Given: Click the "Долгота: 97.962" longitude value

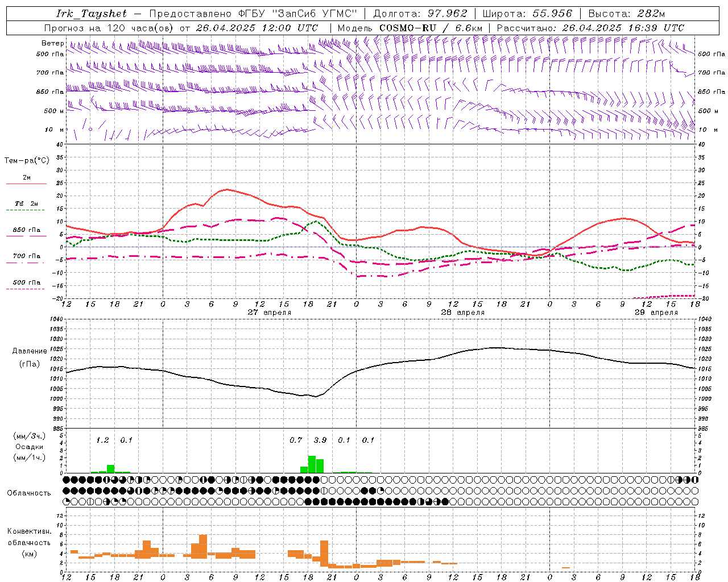Looking at the screenshot, I should [x=420, y=14].
